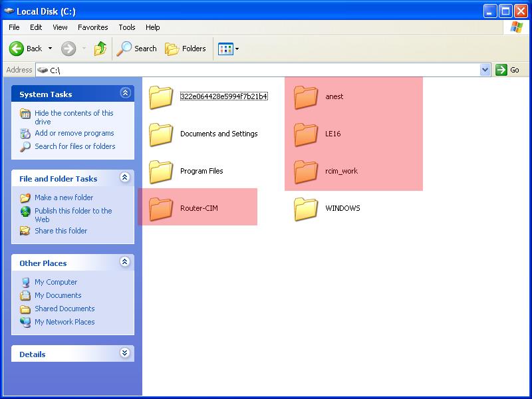Click the Shared Documents folder icon
This screenshot has width=532, height=399.
coord(25,309)
